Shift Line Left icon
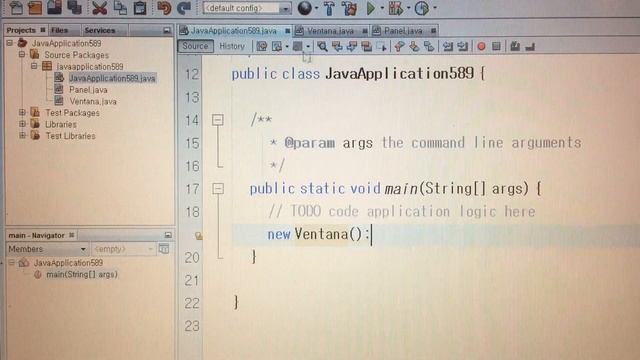The image size is (640, 360). pos(448,47)
